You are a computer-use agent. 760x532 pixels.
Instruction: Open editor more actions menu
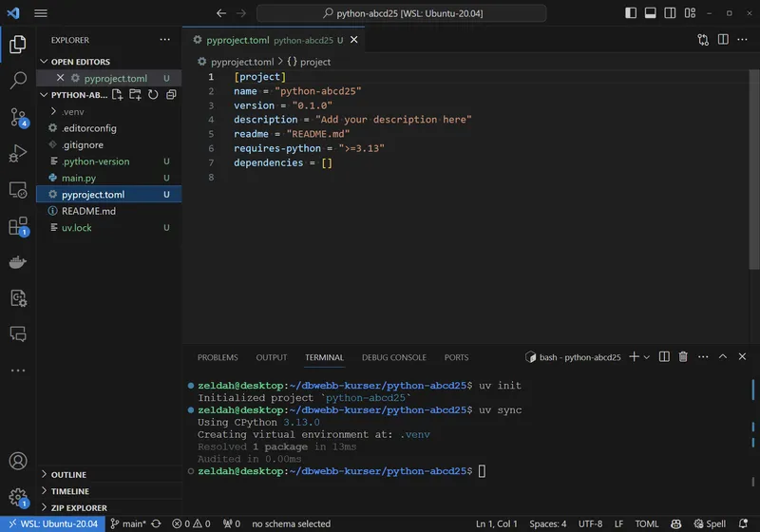[x=742, y=40]
